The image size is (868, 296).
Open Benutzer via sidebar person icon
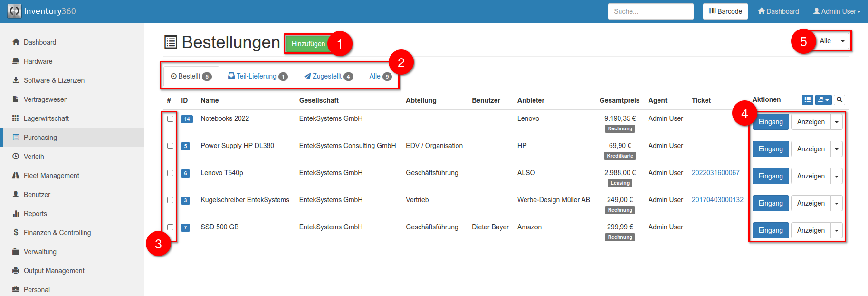[16, 194]
